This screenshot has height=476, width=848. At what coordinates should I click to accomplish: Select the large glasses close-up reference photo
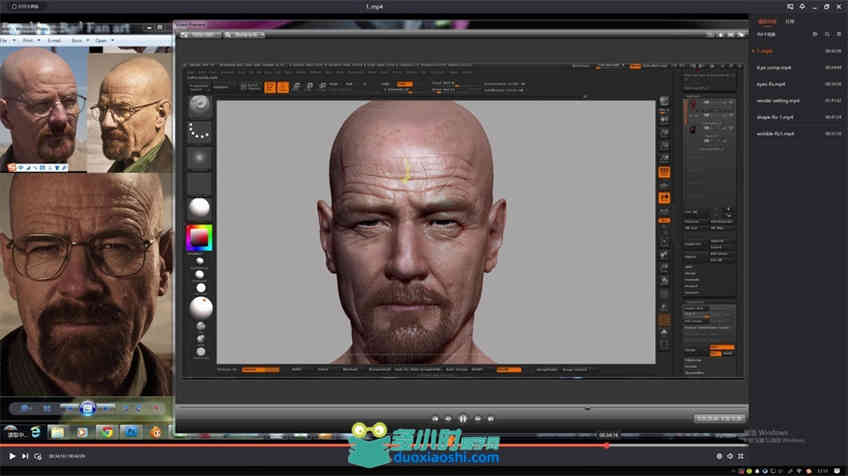pos(87,283)
